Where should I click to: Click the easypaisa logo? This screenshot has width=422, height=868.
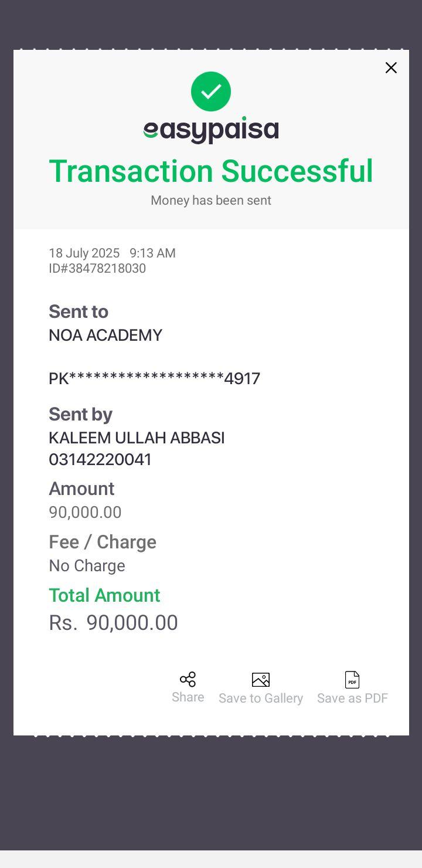211,130
